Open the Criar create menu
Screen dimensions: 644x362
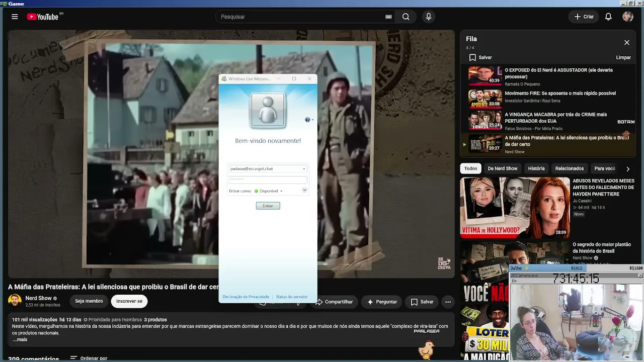(x=584, y=17)
